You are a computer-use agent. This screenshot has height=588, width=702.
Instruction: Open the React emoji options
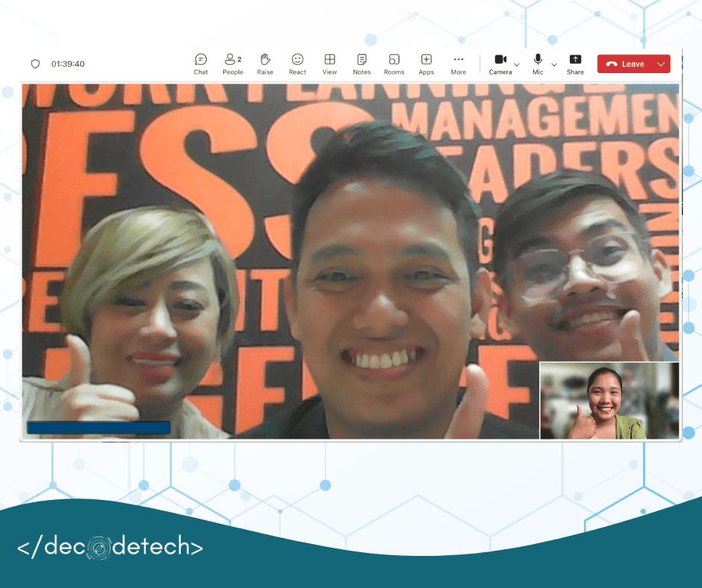tap(297, 63)
